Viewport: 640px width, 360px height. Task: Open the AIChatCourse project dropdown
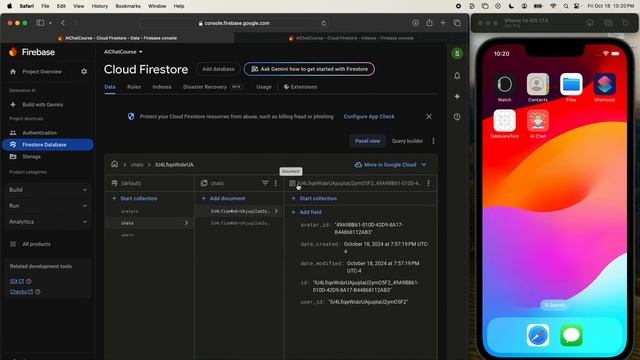[123, 52]
